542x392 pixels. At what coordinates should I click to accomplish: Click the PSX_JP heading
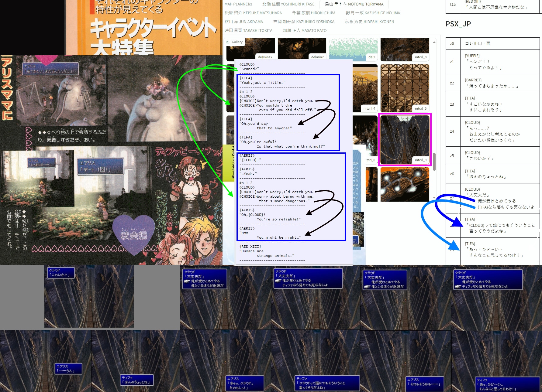click(x=458, y=24)
